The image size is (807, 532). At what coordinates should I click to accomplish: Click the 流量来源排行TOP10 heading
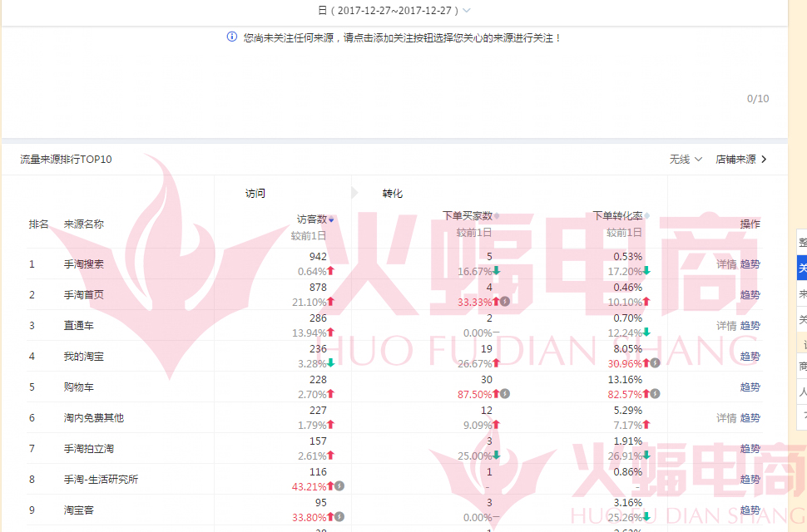pyautogui.click(x=66, y=160)
